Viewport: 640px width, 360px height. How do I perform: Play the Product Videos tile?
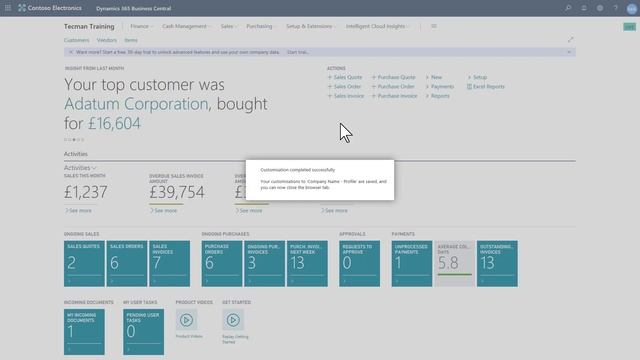point(186,320)
